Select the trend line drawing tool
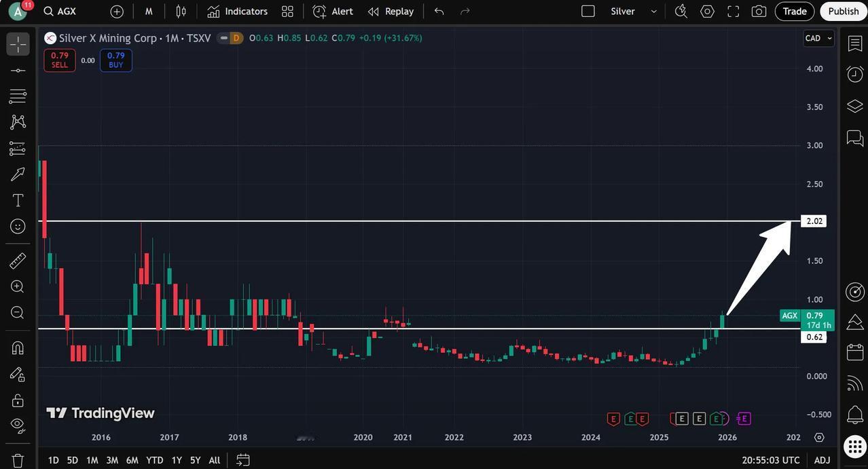The width and height of the screenshot is (868, 469). (18, 71)
